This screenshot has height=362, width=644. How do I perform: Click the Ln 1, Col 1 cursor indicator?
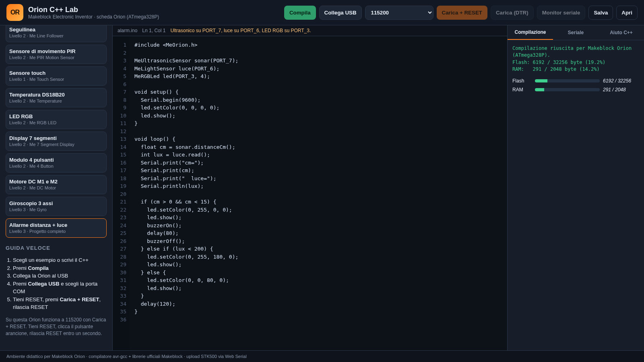pos(154,31)
